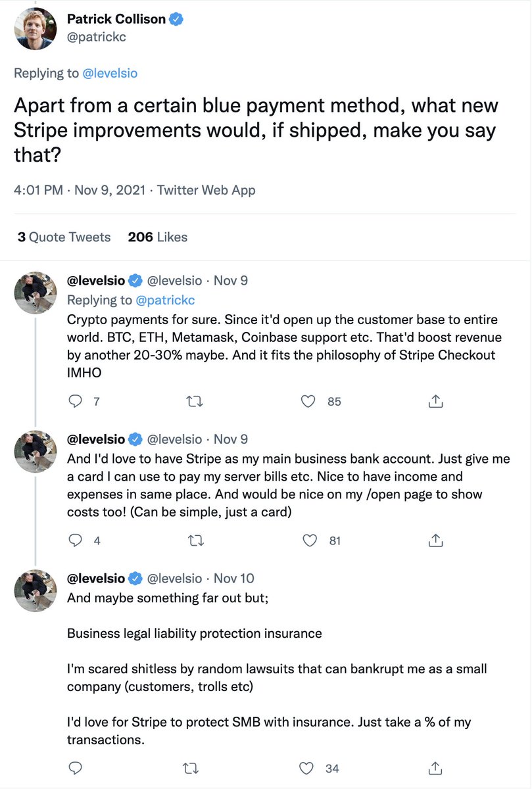This screenshot has width=532, height=789.
Task: Open the avatar on the first reply
Action: coord(36,292)
